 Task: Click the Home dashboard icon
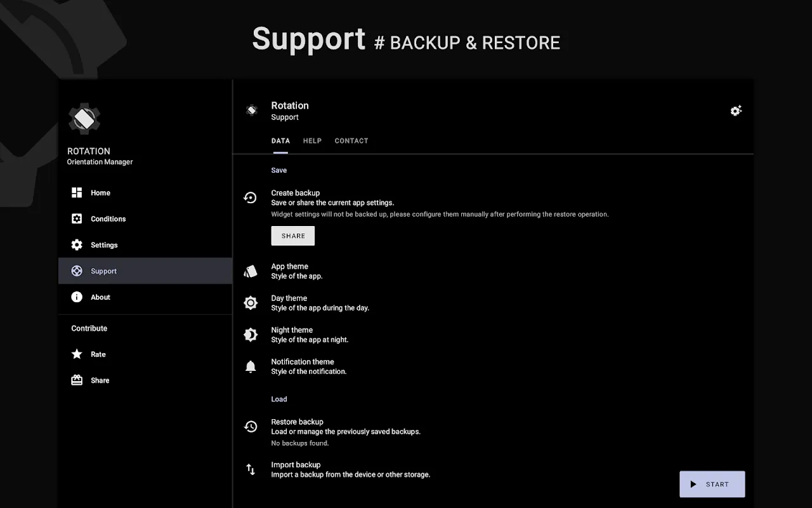pyautogui.click(x=77, y=192)
